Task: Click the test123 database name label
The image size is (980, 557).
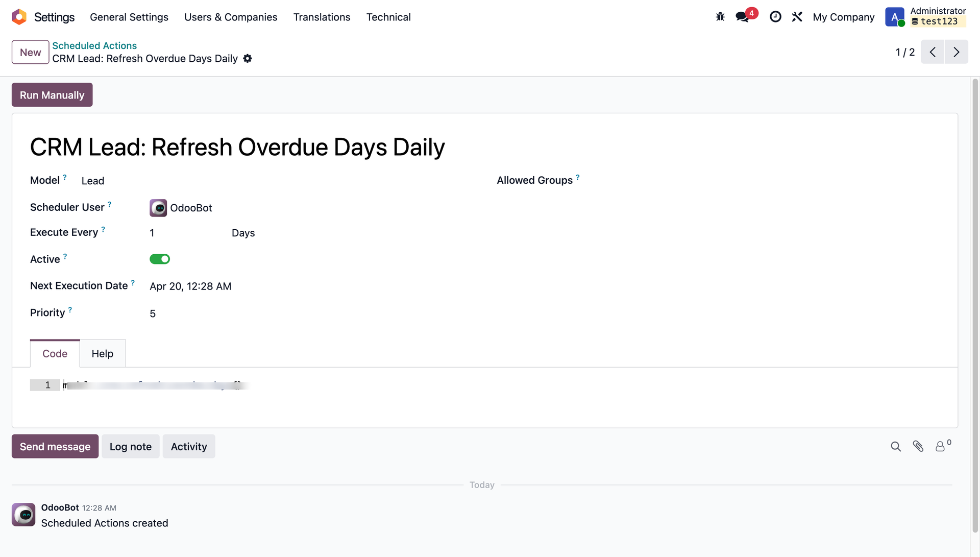Action: tap(939, 21)
